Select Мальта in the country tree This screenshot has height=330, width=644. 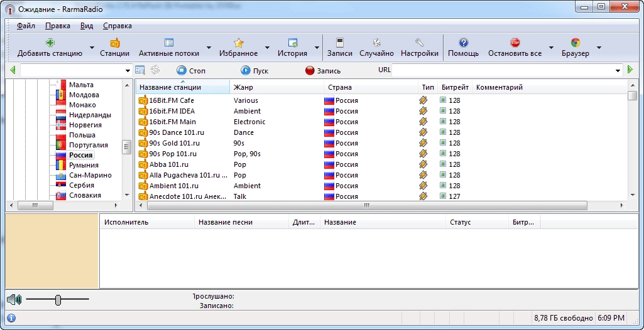81,85
